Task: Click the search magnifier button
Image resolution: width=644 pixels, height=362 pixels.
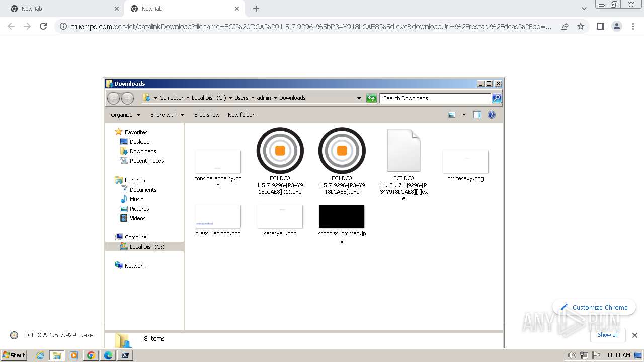Action: click(x=497, y=98)
